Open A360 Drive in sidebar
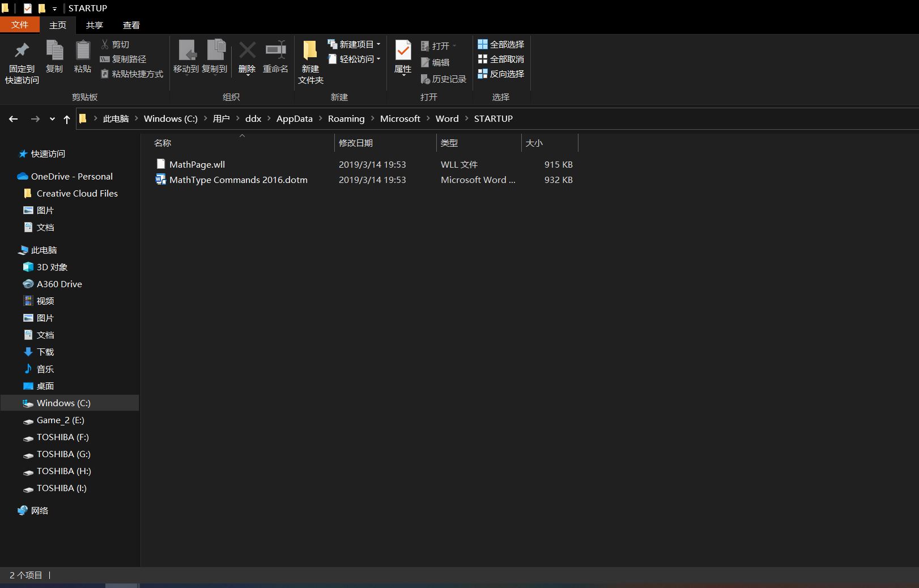 pos(53,284)
